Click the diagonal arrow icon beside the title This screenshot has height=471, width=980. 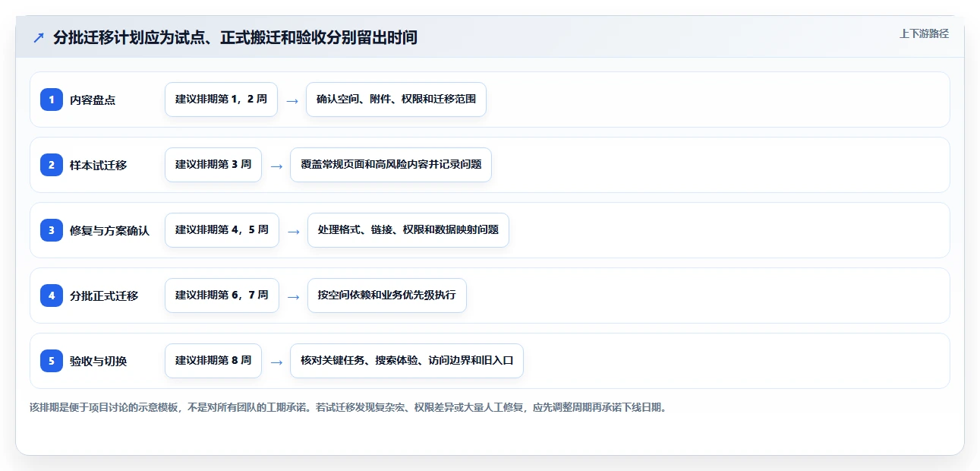(39, 37)
